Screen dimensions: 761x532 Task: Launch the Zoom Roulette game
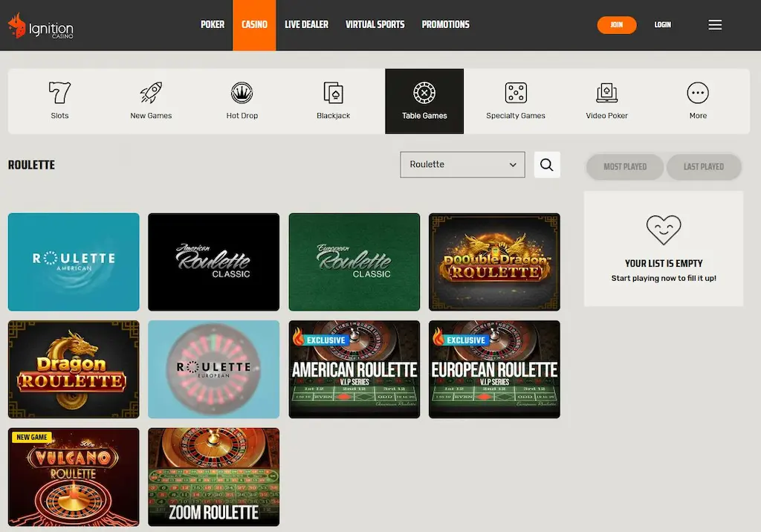point(214,477)
